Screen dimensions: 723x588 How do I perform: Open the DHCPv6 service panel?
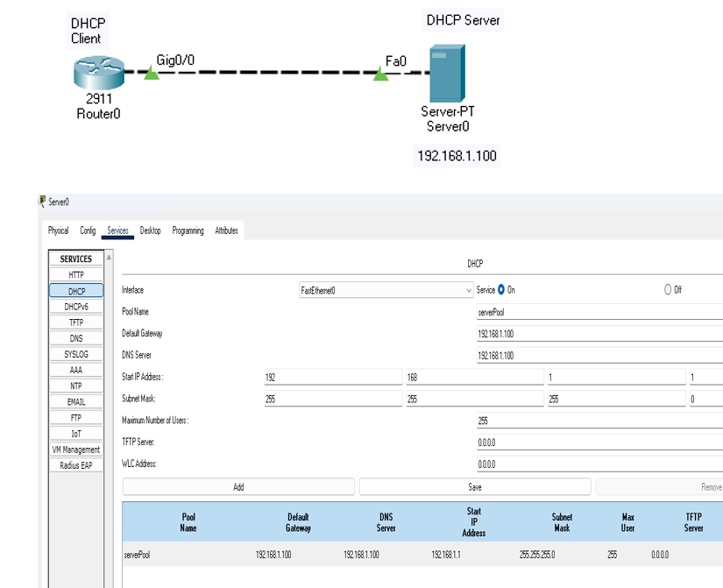(x=76, y=305)
